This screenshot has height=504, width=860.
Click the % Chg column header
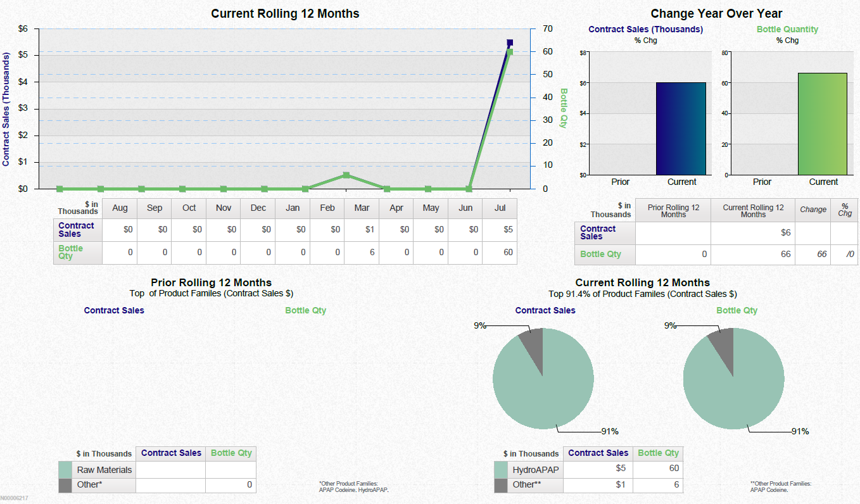(844, 210)
